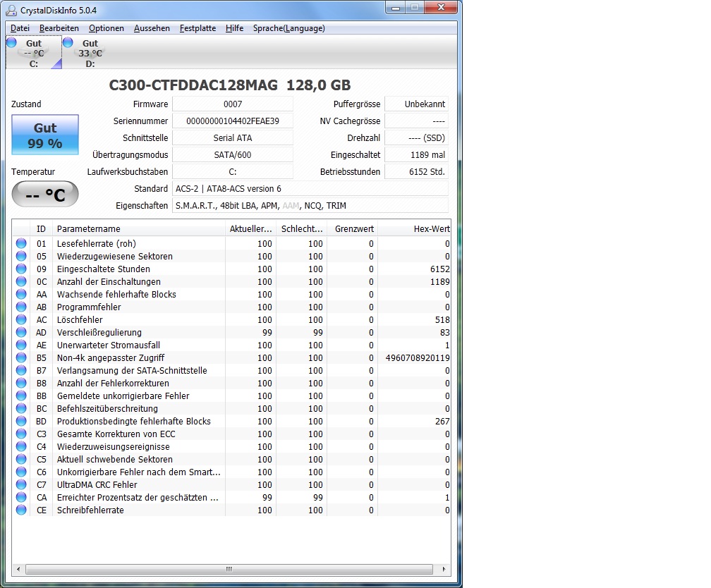The height and width of the screenshot is (588, 711).
Task: Switch to the C: drive tab
Action: 34,53
